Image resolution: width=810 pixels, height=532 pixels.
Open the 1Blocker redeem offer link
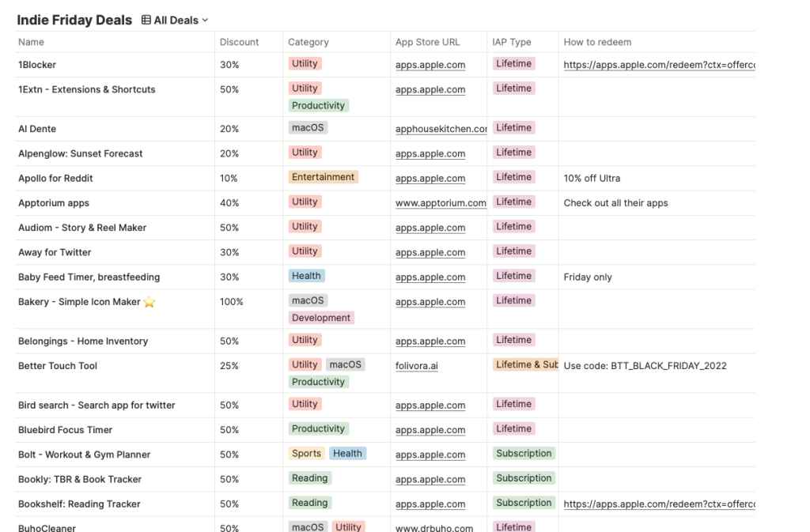659,65
